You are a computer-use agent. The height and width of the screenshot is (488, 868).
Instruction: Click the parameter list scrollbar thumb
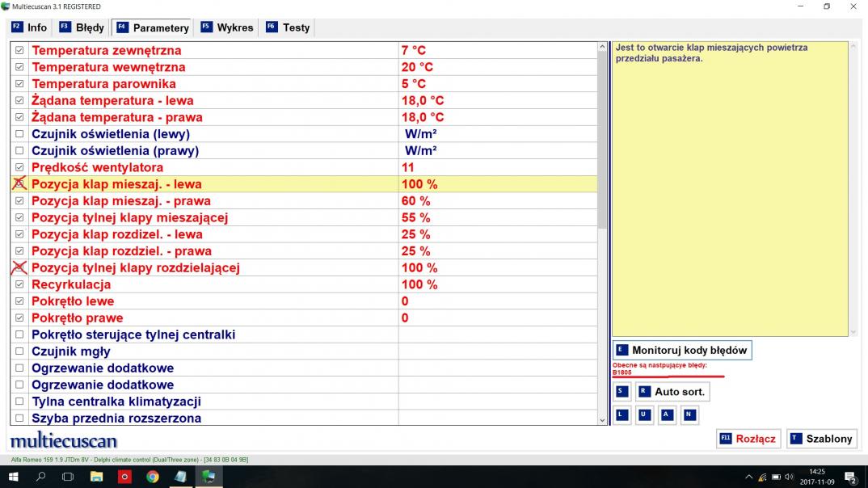click(602, 140)
